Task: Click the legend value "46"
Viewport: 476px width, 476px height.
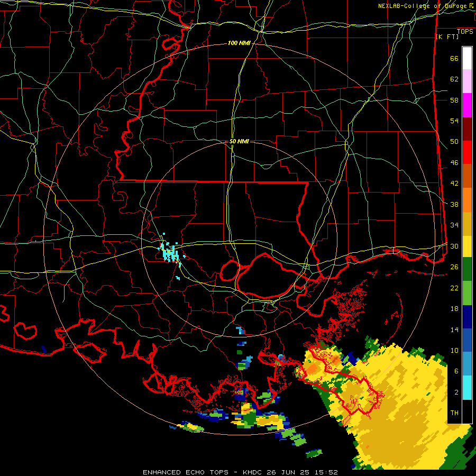Action: pyautogui.click(x=454, y=163)
